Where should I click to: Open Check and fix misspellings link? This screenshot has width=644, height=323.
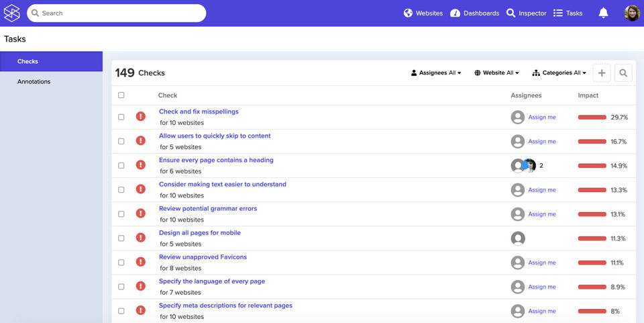(x=199, y=111)
